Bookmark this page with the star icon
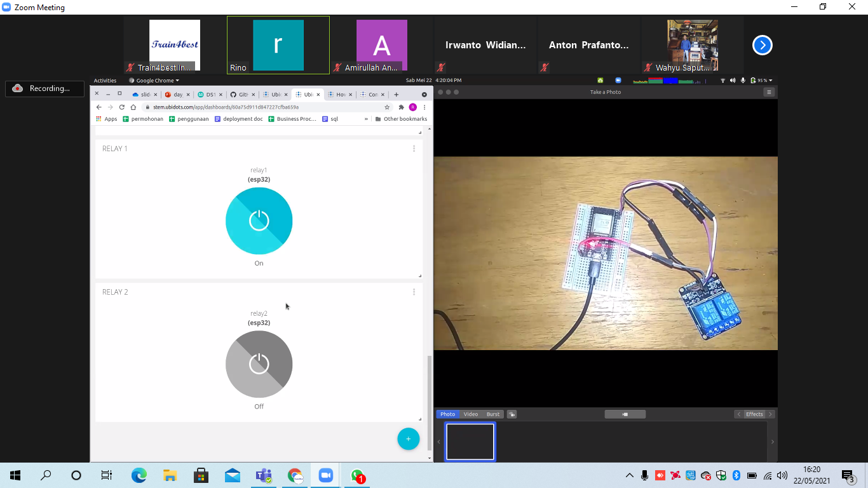 387,107
